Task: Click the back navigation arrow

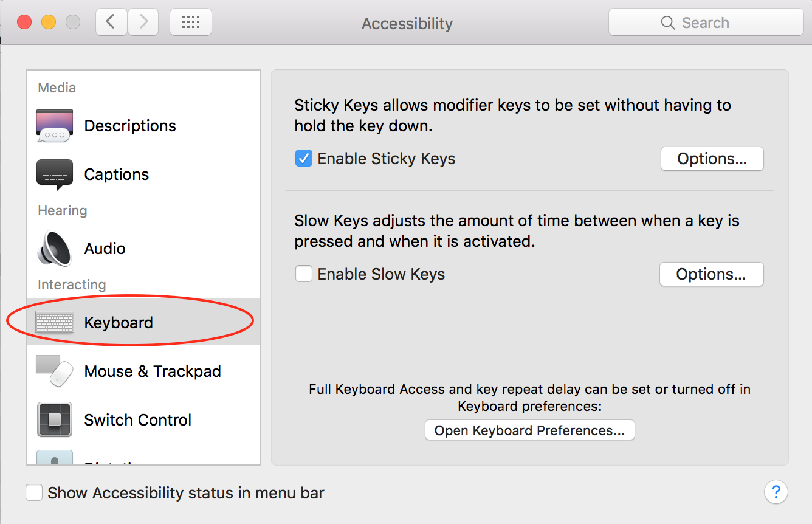Action: tap(111, 21)
